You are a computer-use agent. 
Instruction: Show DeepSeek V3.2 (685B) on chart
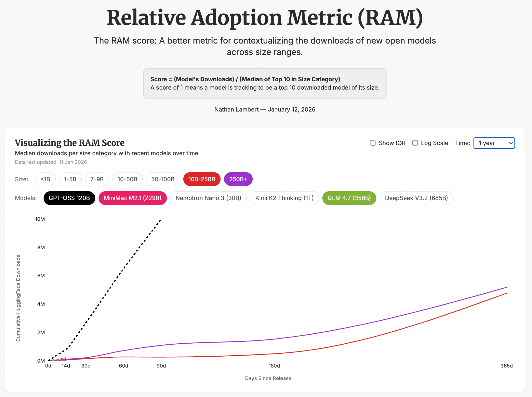[416, 198]
